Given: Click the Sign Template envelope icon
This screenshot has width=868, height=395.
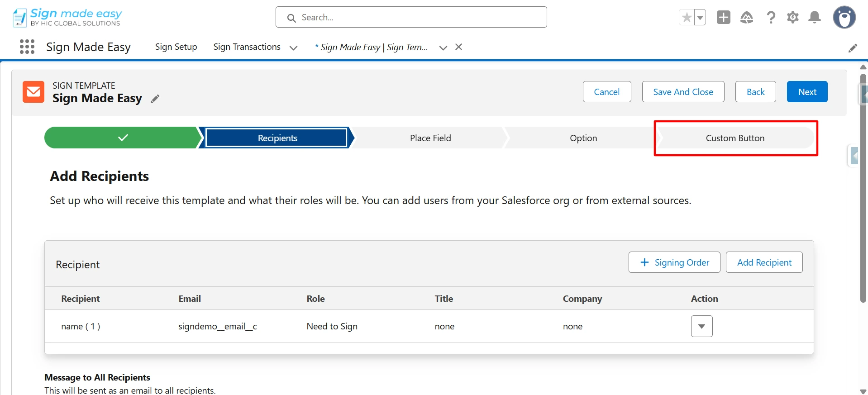Looking at the screenshot, I should pos(33,92).
